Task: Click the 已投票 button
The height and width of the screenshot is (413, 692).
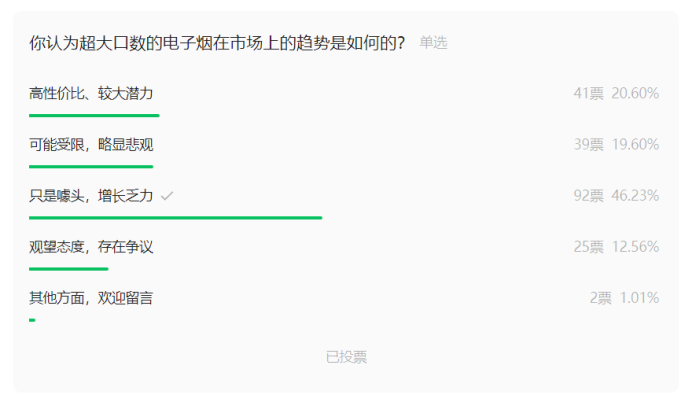Action: (346, 357)
